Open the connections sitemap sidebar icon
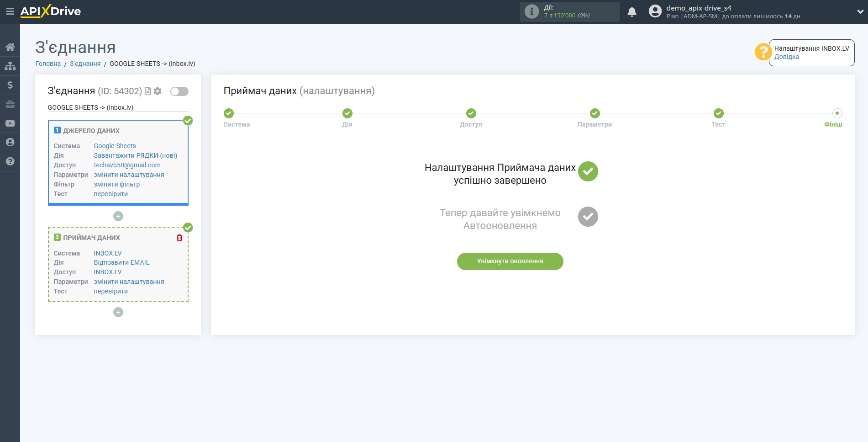The height and width of the screenshot is (442, 868). (10, 66)
